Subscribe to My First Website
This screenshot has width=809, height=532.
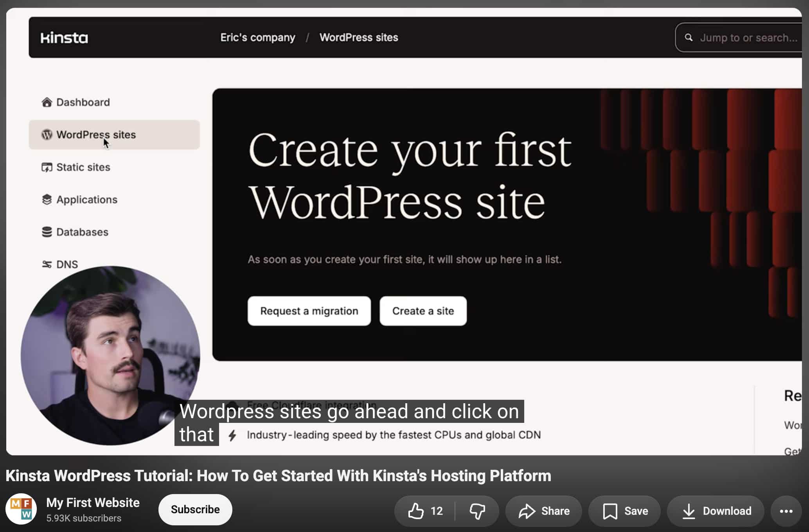point(195,510)
